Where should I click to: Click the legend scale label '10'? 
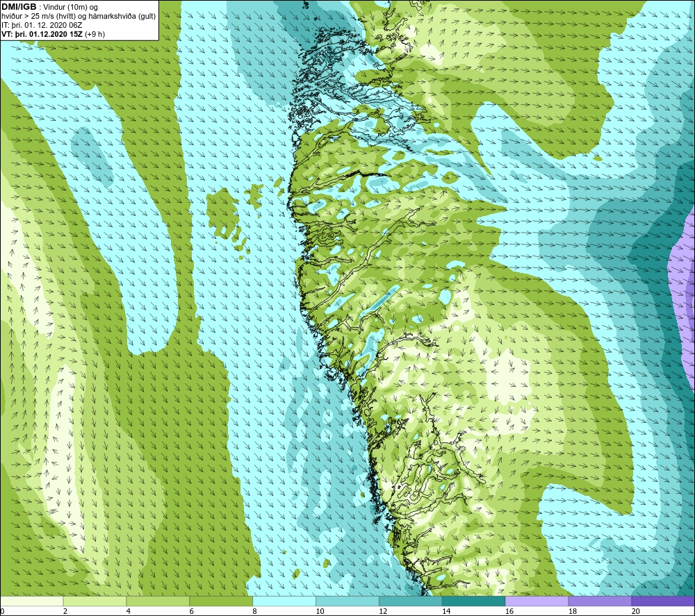(320, 611)
